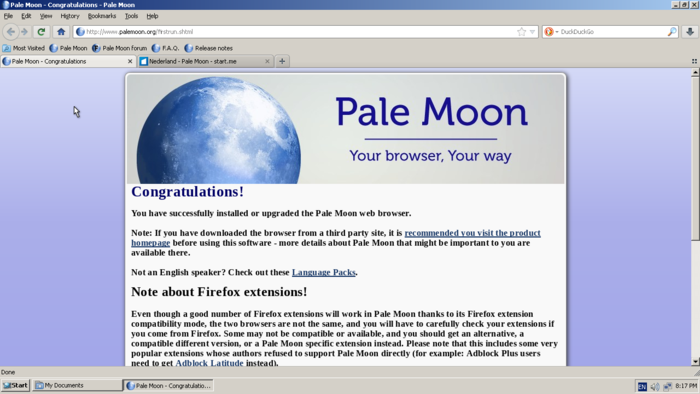Switch to Nederland - Pale Moon start.me tab
The image size is (700, 394).
[205, 62]
